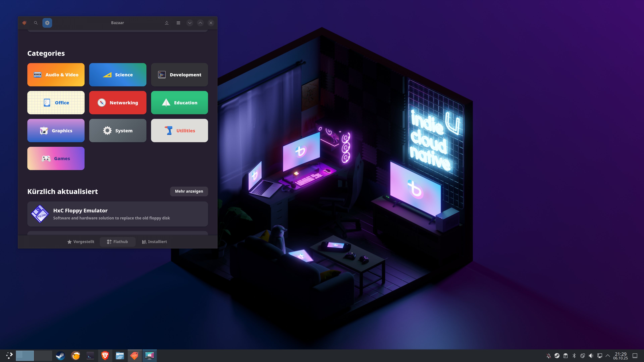Screen dimensions: 644x362
Task: Open the volume speaker tray icon
Action: pyautogui.click(x=591, y=355)
